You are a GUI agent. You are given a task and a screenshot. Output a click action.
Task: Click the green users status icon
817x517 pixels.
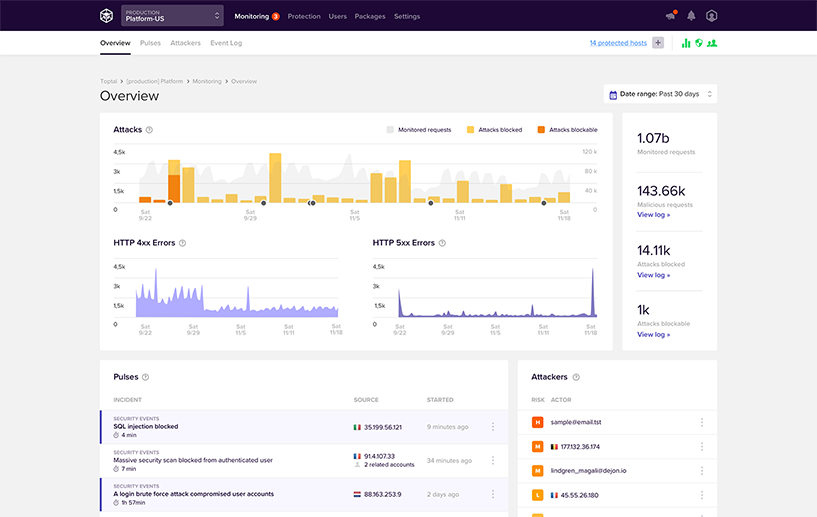[712, 43]
